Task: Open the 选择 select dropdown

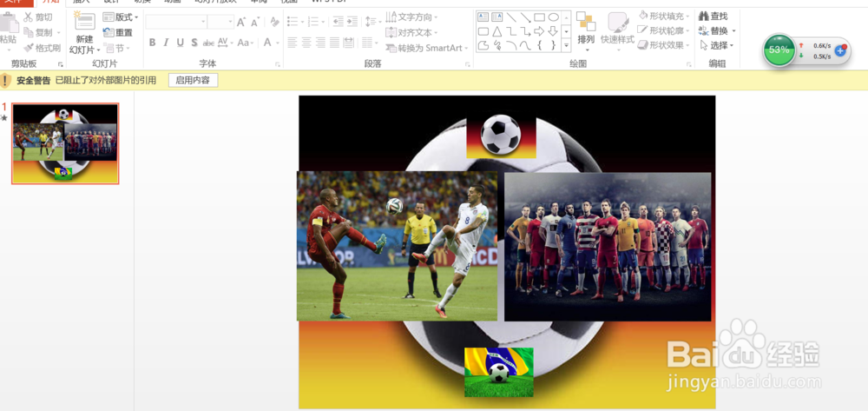Action: pyautogui.click(x=718, y=45)
